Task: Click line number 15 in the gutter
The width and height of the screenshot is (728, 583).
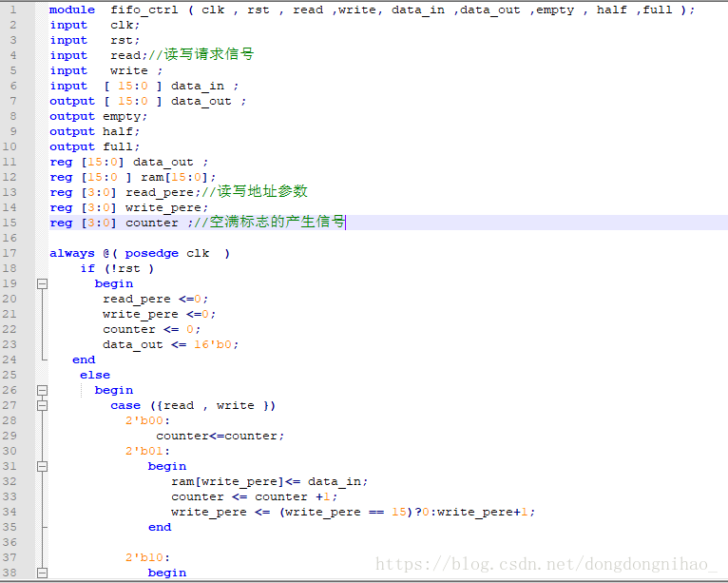Action: (x=10, y=223)
